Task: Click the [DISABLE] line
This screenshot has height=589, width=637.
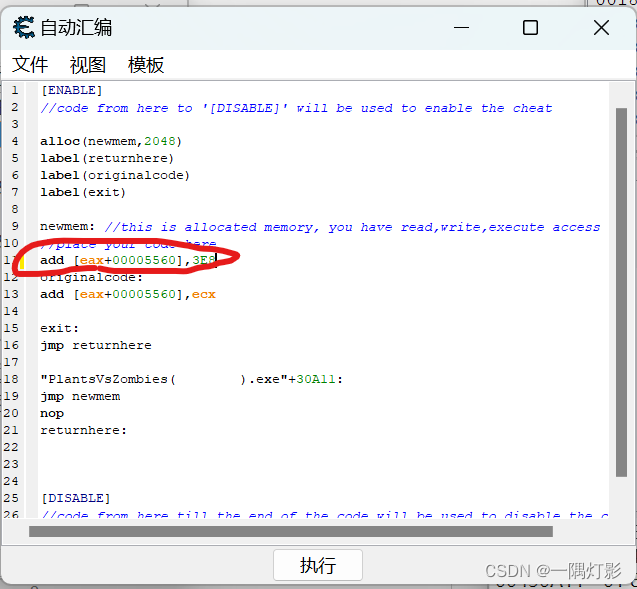Action: point(76,498)
